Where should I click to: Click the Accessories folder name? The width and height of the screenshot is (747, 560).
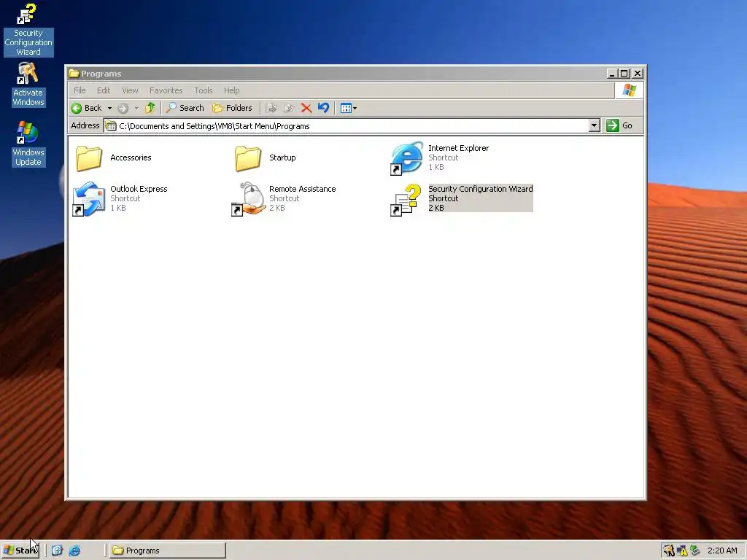[131, 157]
